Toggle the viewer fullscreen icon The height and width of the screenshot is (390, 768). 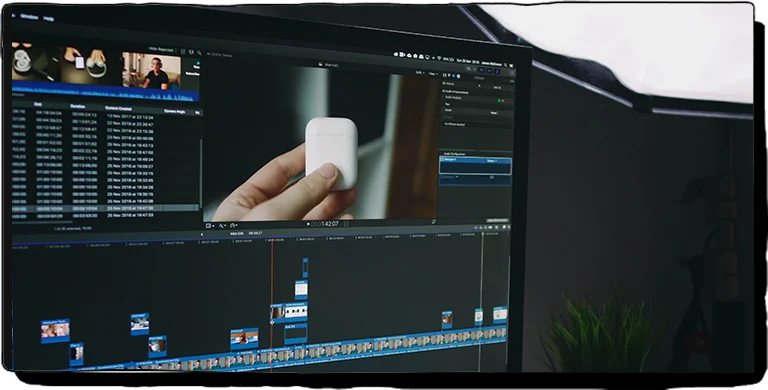pyautogui.click(x=433, y=221)
